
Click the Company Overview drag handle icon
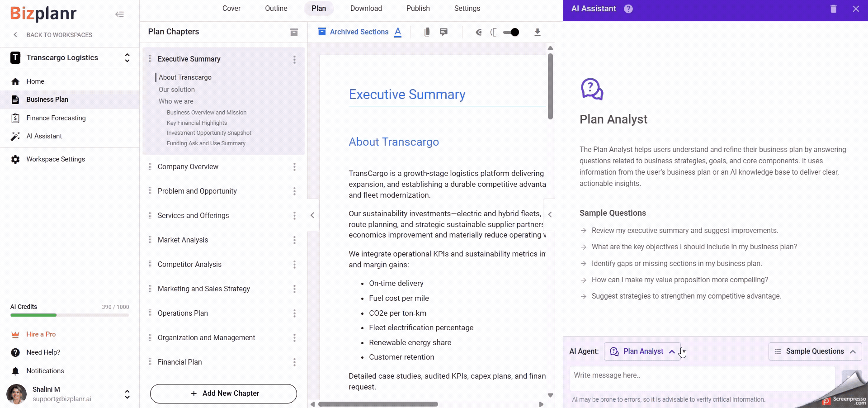(150, 166)
